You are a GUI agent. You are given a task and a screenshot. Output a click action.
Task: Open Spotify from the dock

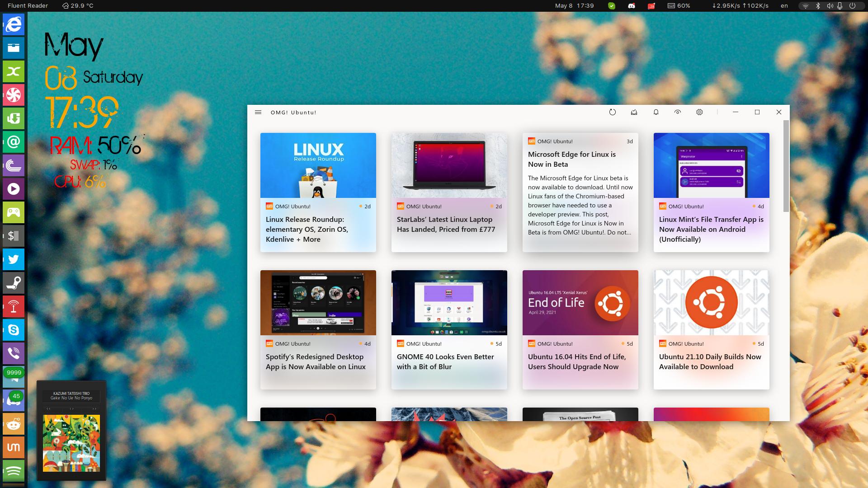pos(14,471)
